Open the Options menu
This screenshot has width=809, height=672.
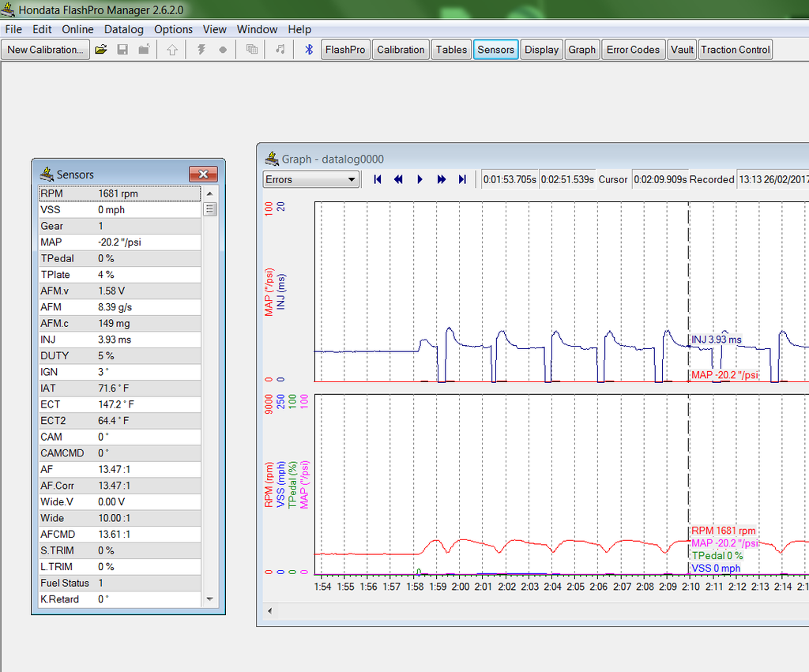point(173,29)
